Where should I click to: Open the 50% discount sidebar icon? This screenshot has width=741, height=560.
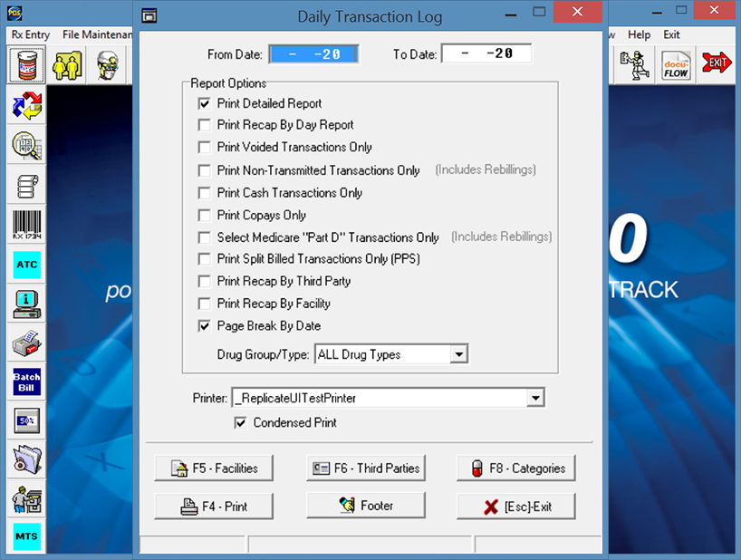27,420
